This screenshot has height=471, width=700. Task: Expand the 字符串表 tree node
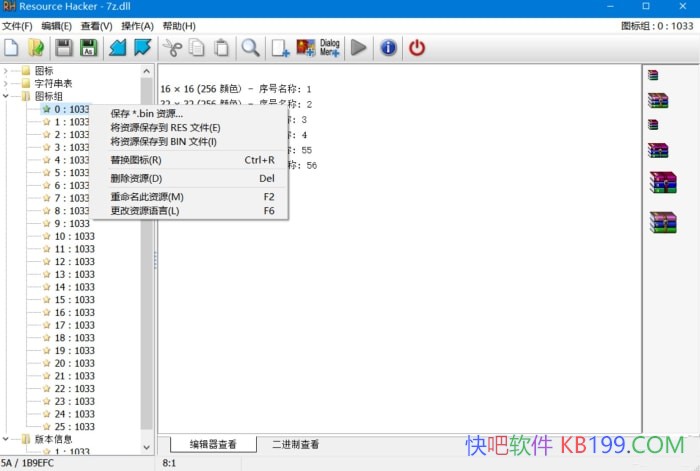[x=7, y=84]
